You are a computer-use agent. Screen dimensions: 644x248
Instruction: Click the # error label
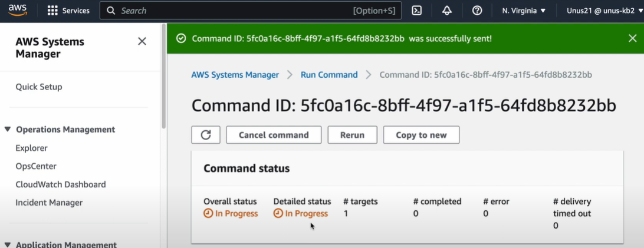[x=496, y=201]
